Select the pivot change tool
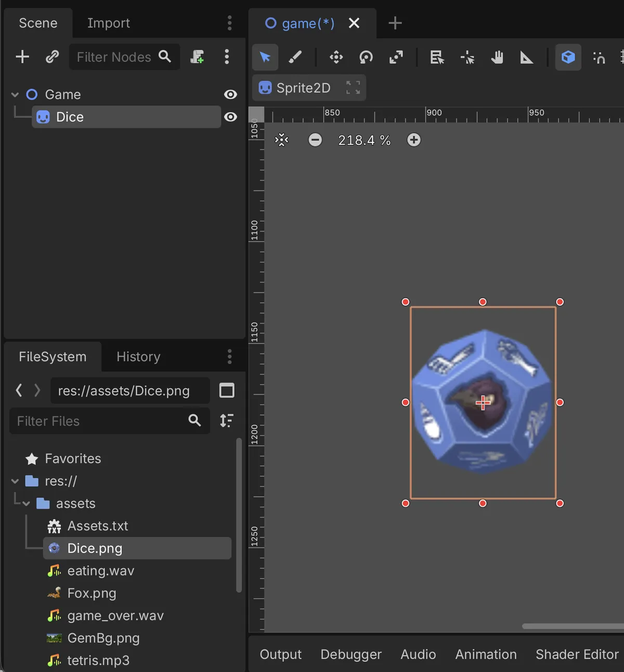 467,57
